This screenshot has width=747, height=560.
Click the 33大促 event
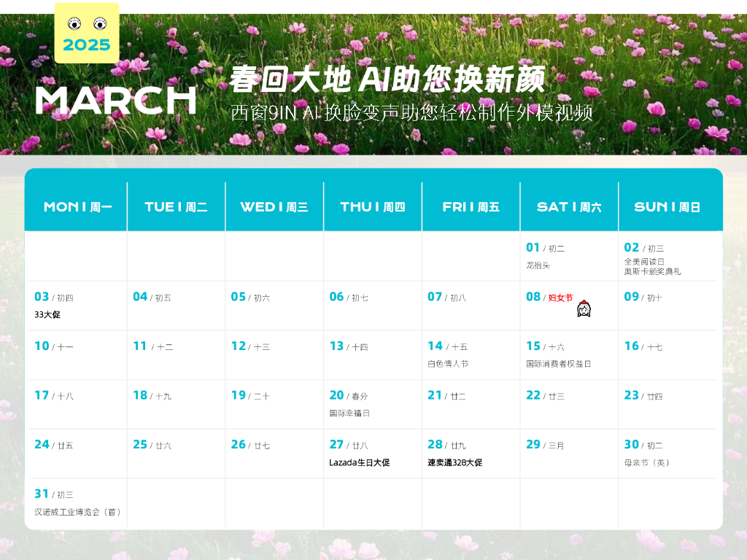click(47, 314)
